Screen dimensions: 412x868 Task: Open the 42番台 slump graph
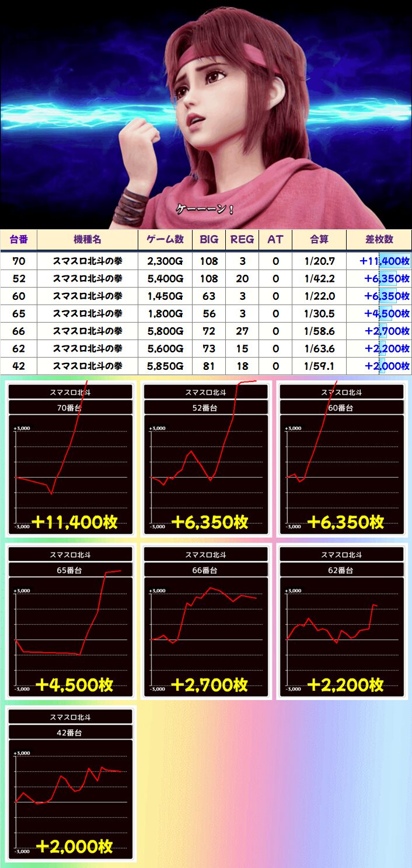click(71, 784)
